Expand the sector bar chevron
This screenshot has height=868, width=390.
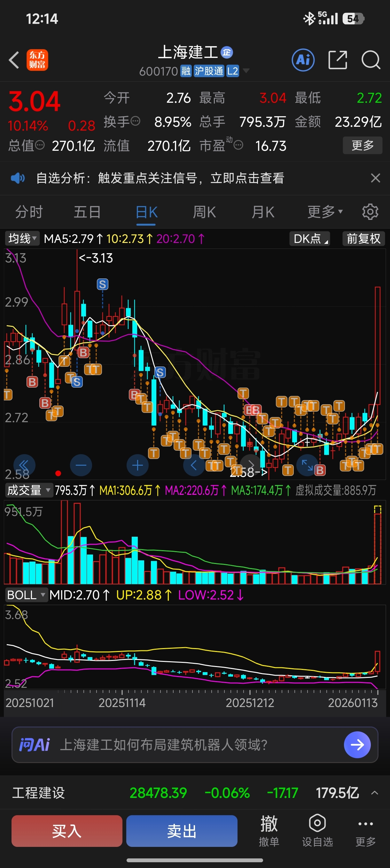(374, 793)
